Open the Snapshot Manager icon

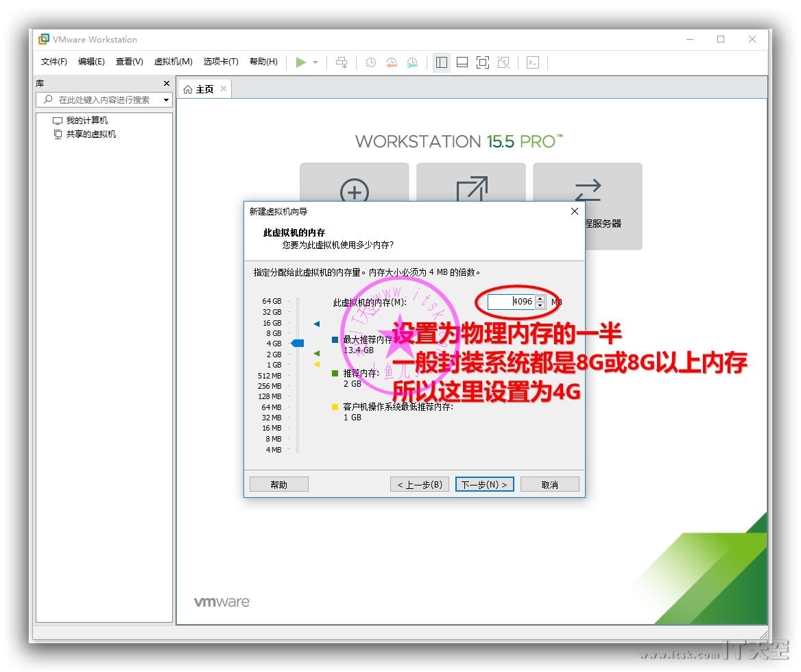point(412,62)
